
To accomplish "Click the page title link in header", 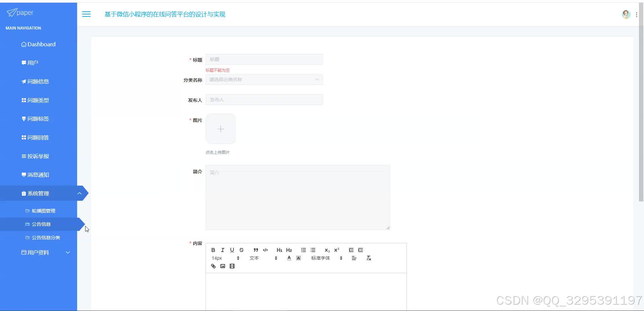I will tap(165, 14).
